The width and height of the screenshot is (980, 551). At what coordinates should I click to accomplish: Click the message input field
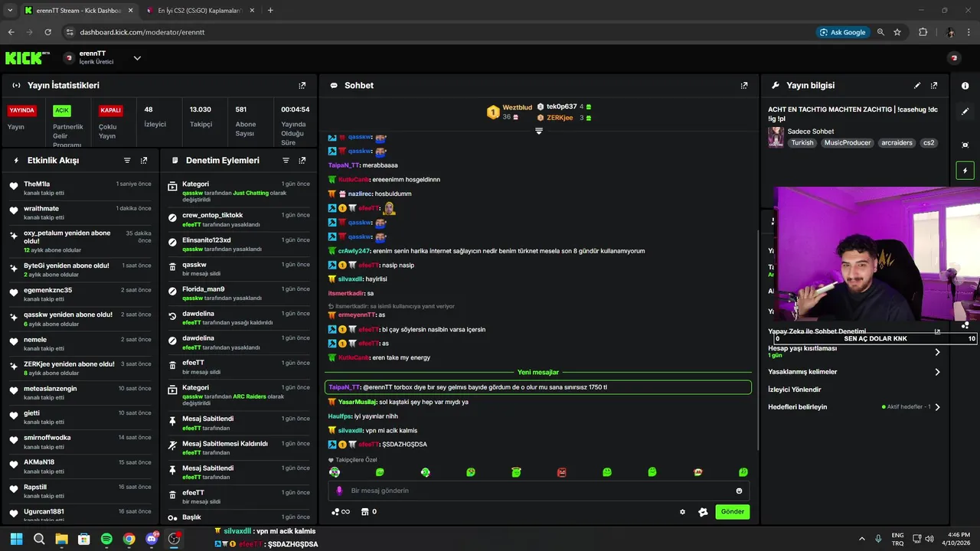coord(539,491)
